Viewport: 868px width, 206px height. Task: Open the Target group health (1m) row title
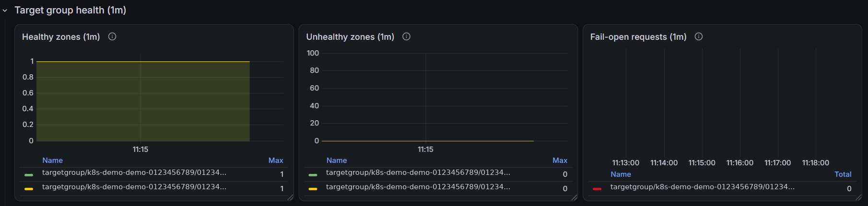point(70,10)
